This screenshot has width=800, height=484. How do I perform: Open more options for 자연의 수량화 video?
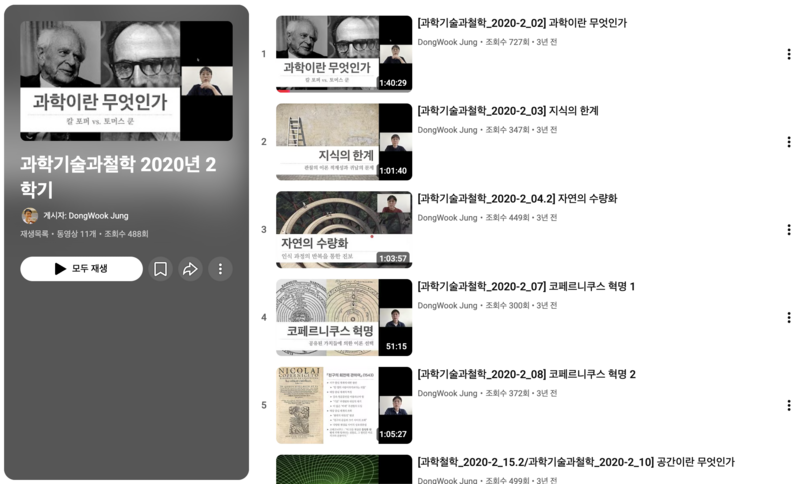[789, 230]
